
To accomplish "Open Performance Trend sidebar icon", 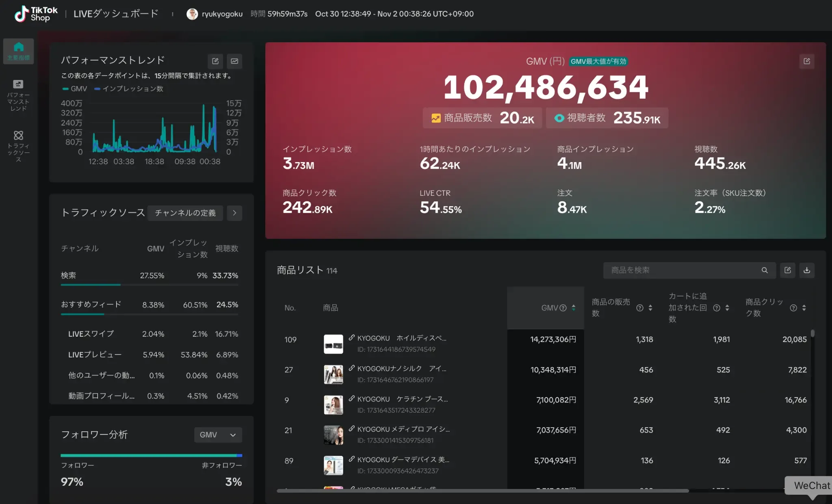I will tap(18, 95).
